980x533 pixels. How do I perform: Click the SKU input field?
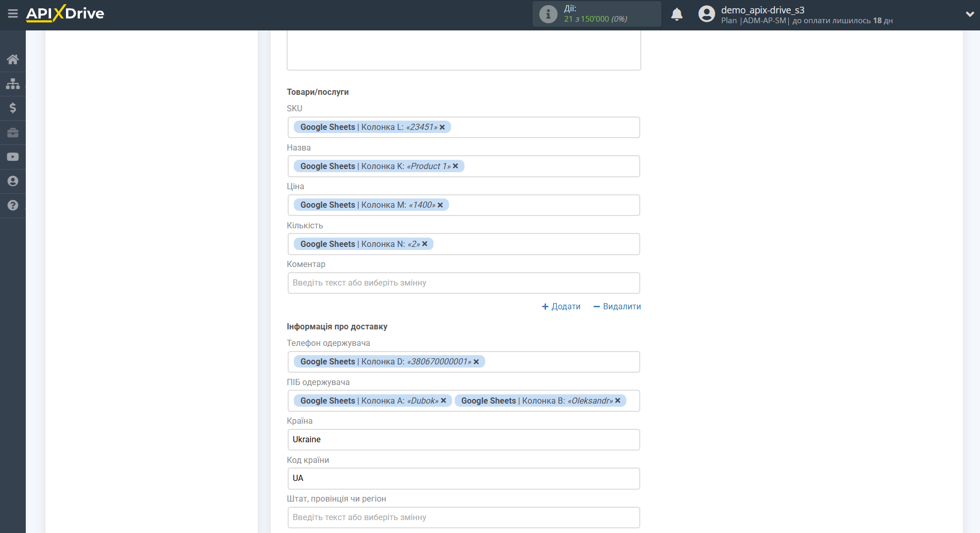point(463,127)
